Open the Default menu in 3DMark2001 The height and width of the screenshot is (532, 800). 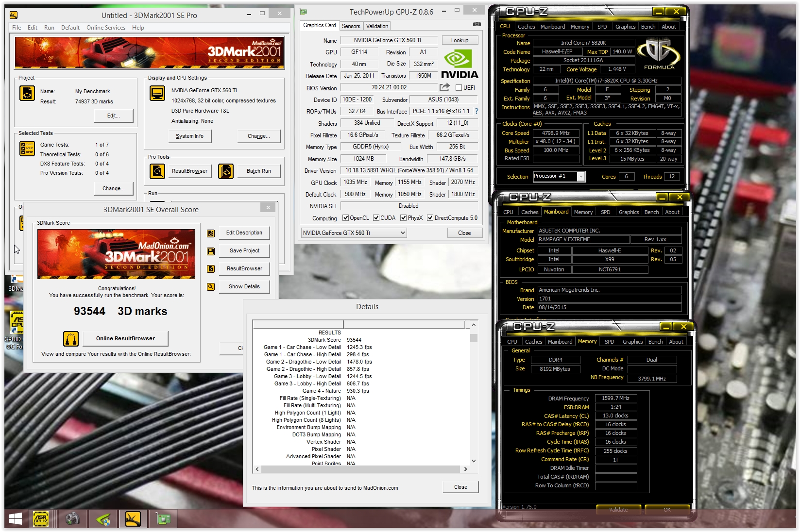70,28
